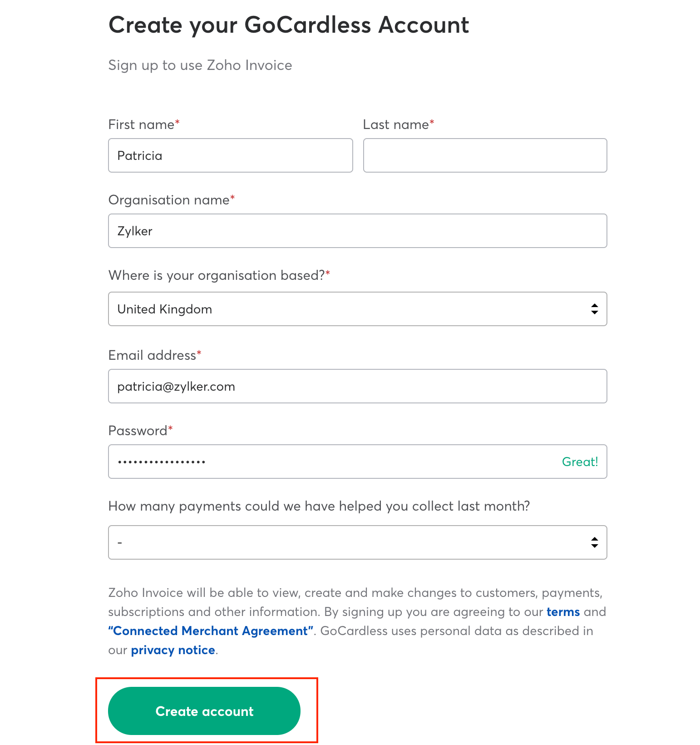Click the "Where is your organisation based?" label
This screenshot has width=700, height=745.
217,275
